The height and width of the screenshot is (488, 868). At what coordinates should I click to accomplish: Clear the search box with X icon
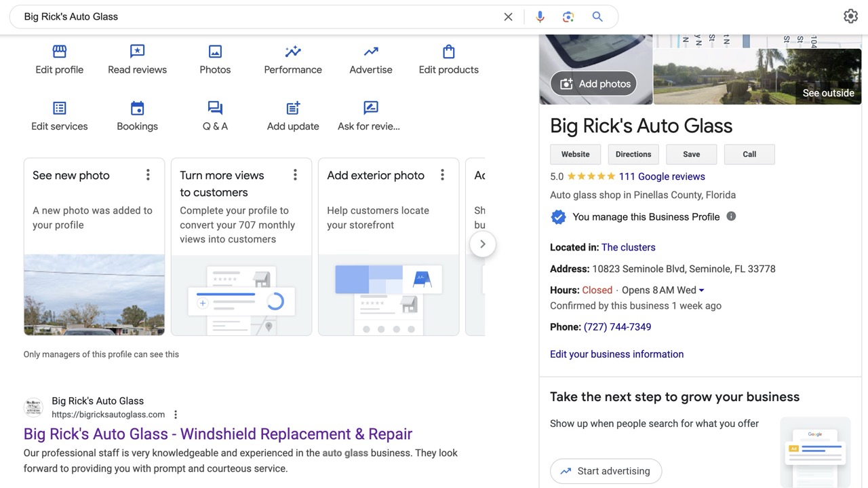(x=508, y=17)
